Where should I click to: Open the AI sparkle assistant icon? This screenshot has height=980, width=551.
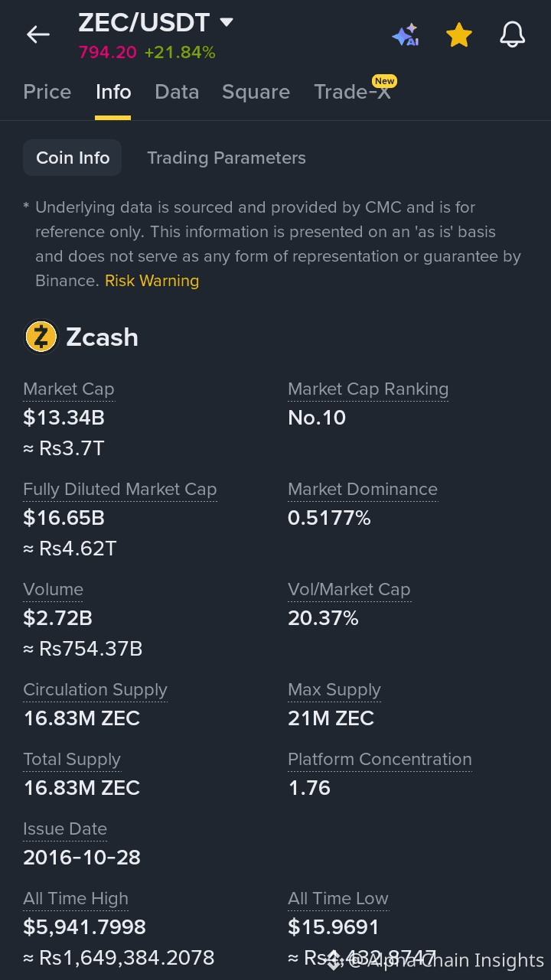click(405, 35)
